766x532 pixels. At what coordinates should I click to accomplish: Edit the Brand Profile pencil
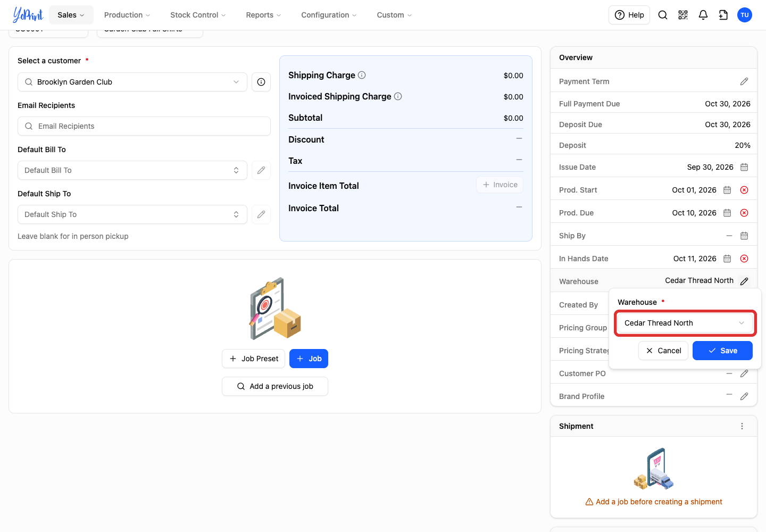pyautogui.click(x=744, y=396)
